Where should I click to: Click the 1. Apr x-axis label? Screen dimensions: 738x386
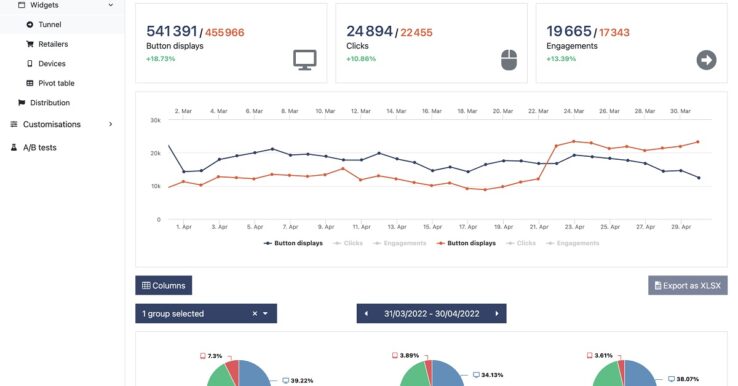coord(184,227)
